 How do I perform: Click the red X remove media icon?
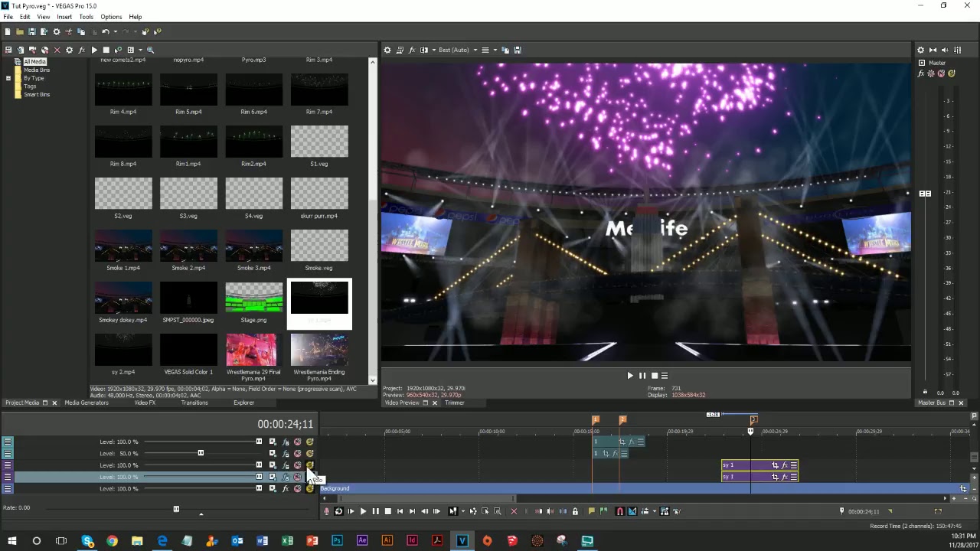click(57, 50)
